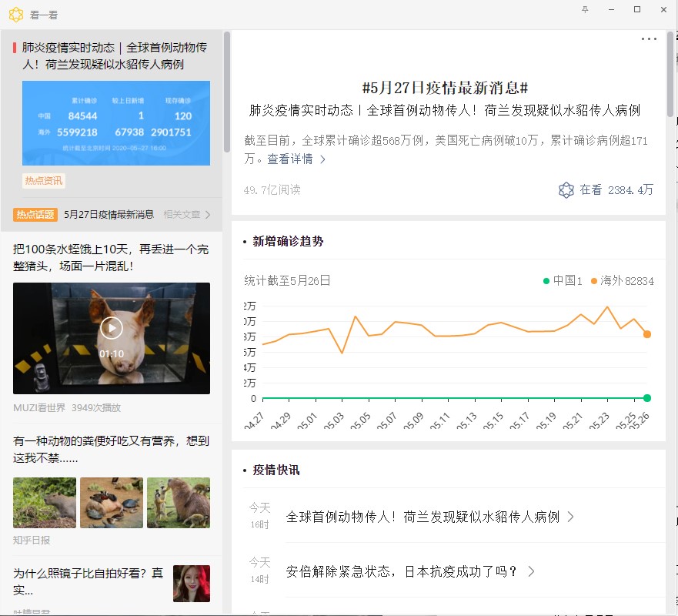The width and height of the screenshot is (678, 616).
Task: Click the 看一看 flower logo icon
Action: coord(15,15)
